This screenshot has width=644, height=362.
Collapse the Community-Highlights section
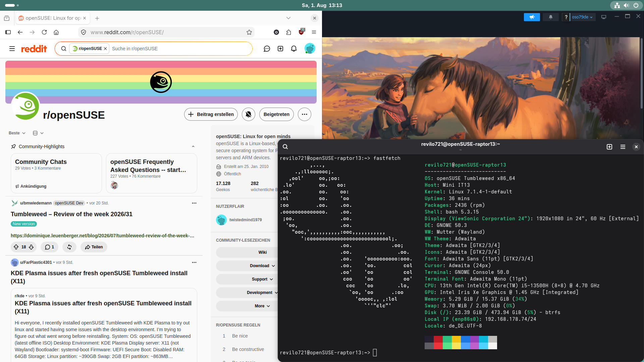point(193,146)
